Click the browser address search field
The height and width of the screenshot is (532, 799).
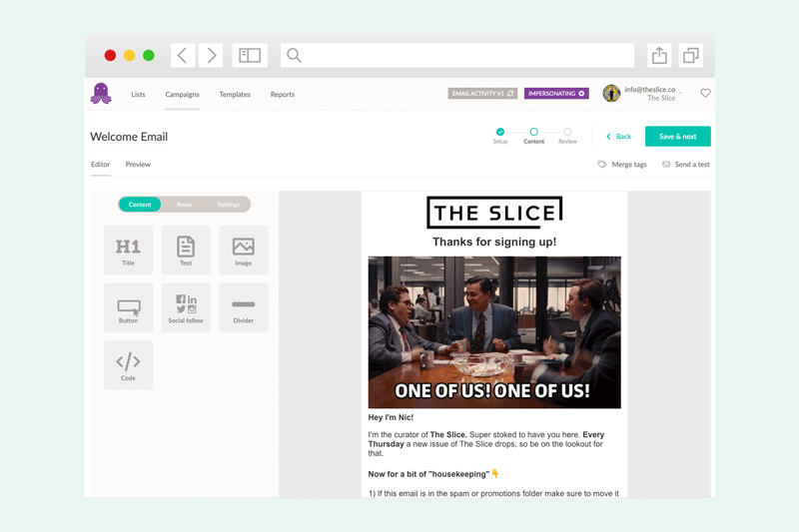(457, 55)
